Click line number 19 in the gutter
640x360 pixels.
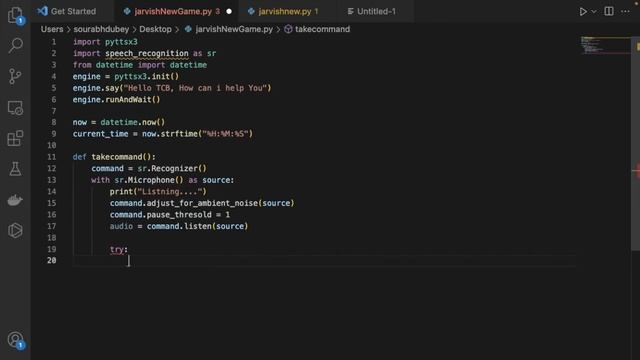coord(51,249)
